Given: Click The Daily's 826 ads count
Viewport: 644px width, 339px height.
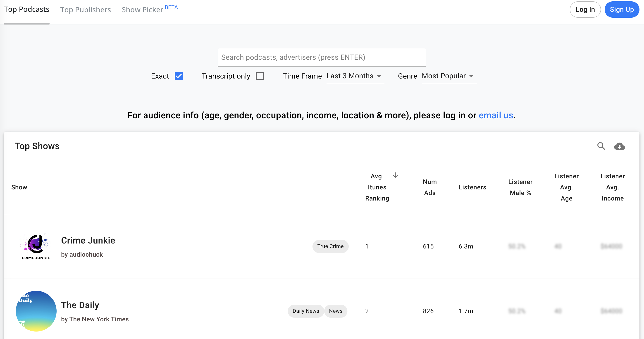Looking at the screenshot, I should (x=428, y=311).
